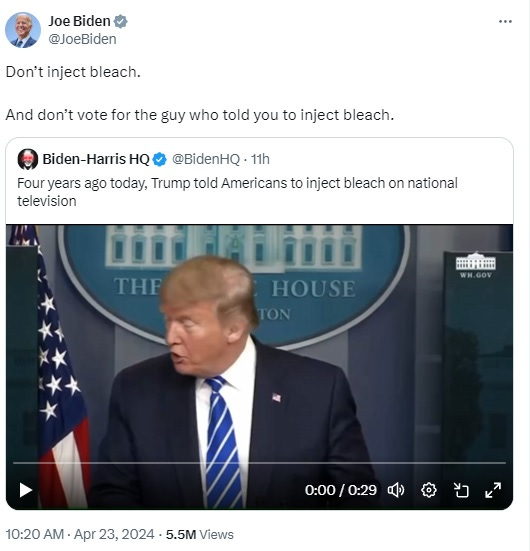The width and height of the screenshot is (530, 551).
Task: Click Biden-Harris HQ avatar
Action: click(x=28, y=159)
